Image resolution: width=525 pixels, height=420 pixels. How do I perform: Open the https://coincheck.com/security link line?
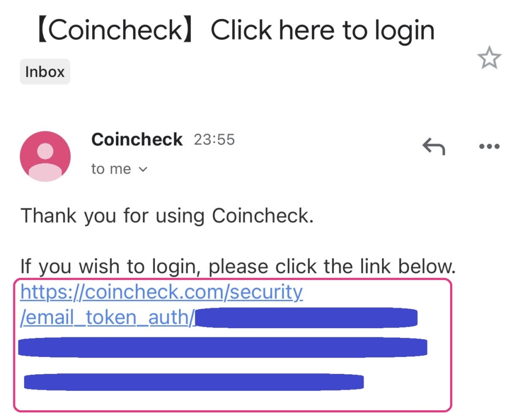click(161, 292)
